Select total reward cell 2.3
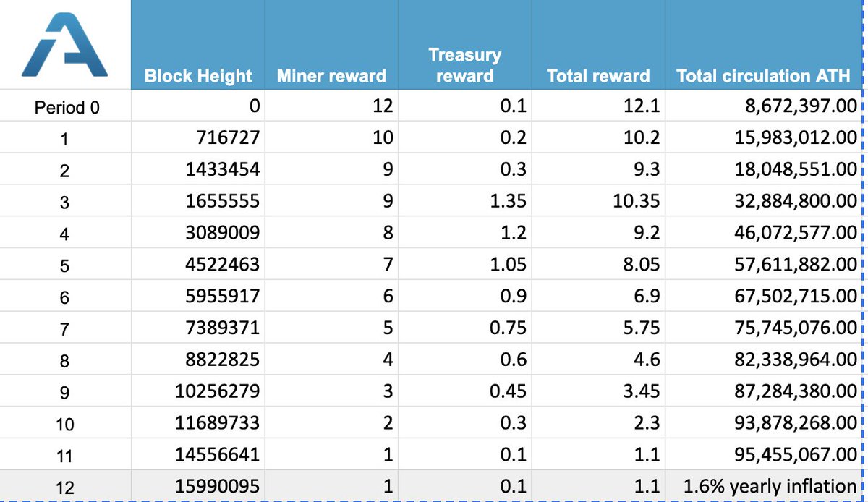The height and width of the screenshot is (502, 868). pyautogui.click(x=598, y=423)
